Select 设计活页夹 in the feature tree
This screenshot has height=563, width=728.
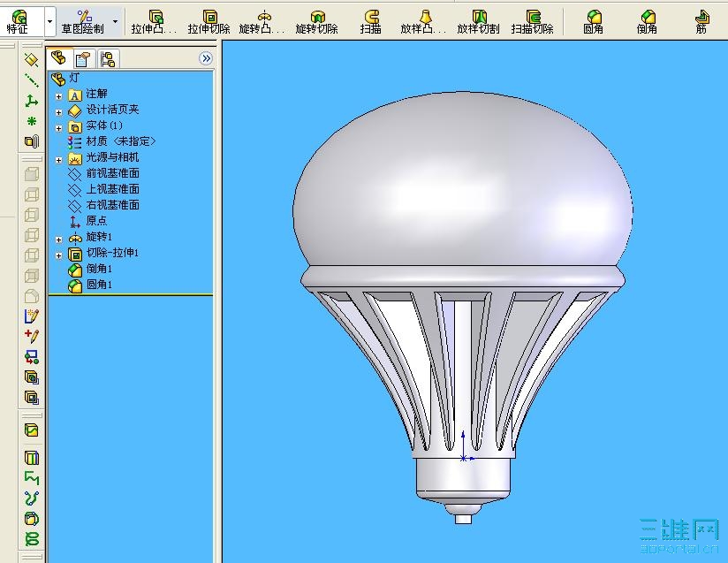click(x=103, y=110)
